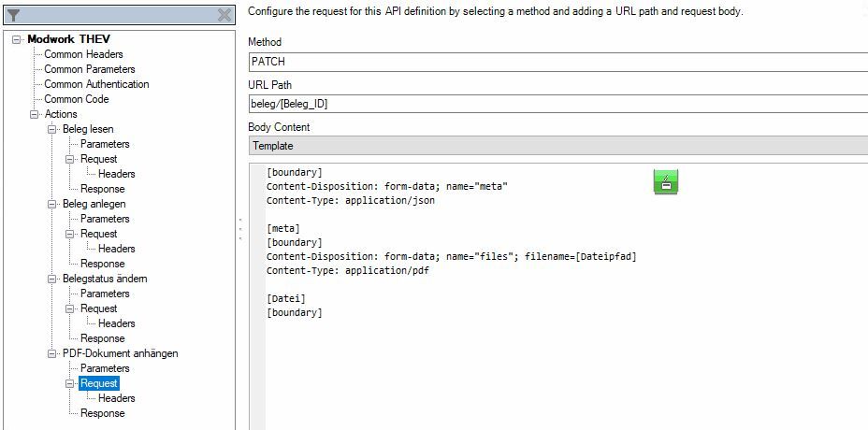This screenshot has width=868, height=430.
Task: Select the Beleg anlegen action
Action: pyautogui.click(x=94, y=204)
